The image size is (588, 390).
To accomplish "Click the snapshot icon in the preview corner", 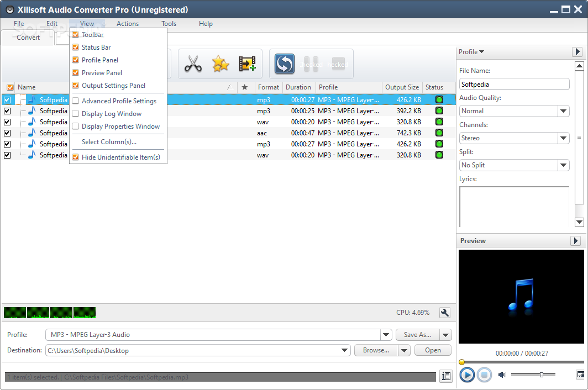I will [580, 374].
